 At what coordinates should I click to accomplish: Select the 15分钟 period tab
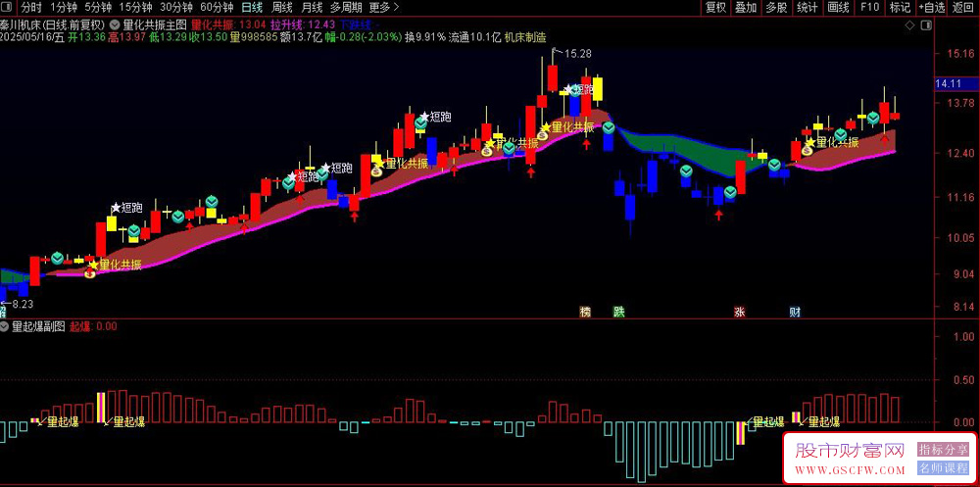[135, 8]
